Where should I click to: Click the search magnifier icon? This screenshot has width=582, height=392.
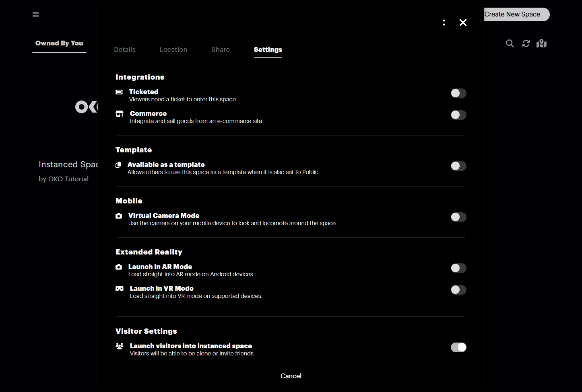(x=510, y=43)
